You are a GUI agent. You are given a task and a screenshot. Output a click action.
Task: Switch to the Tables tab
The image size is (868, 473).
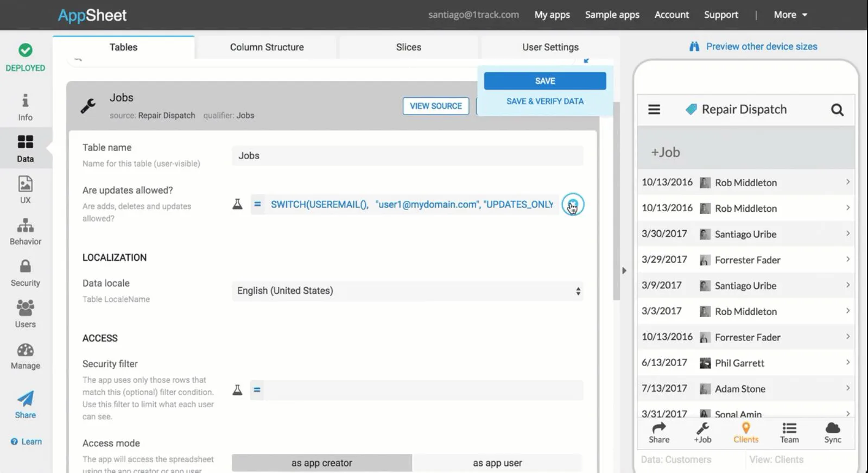[x=123, y=47]
